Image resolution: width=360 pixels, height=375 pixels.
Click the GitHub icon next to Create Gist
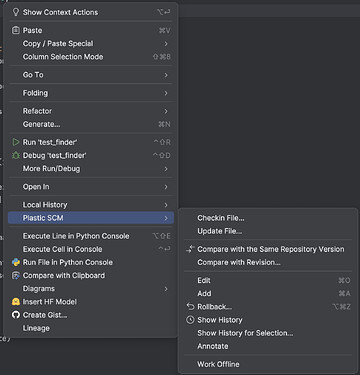point(16,315)
